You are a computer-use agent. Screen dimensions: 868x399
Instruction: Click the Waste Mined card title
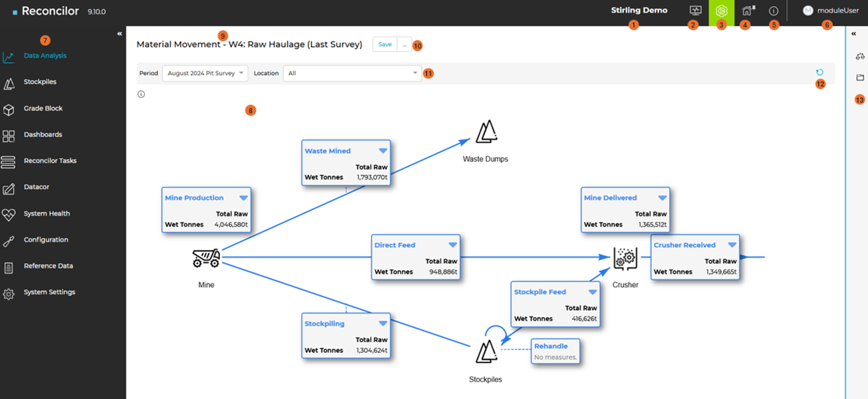click(327, 150)
